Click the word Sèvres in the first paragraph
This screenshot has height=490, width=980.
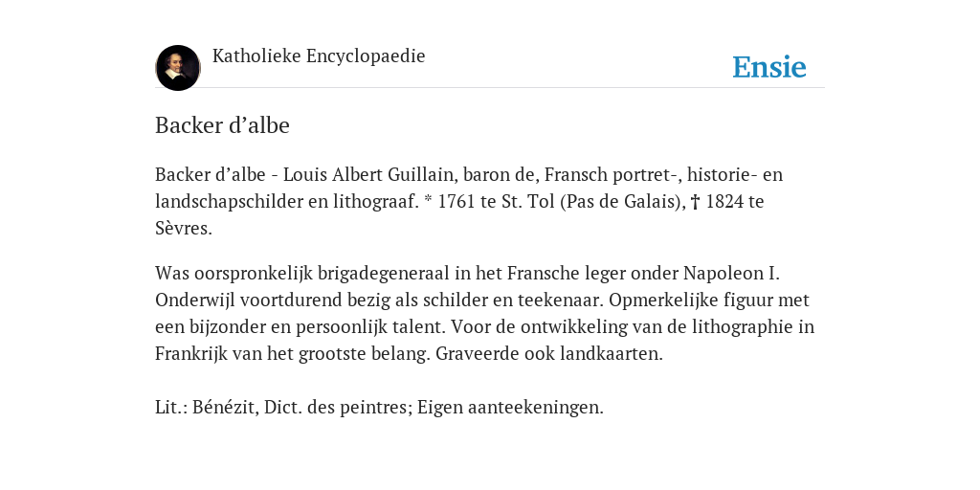tap(184, 229)
